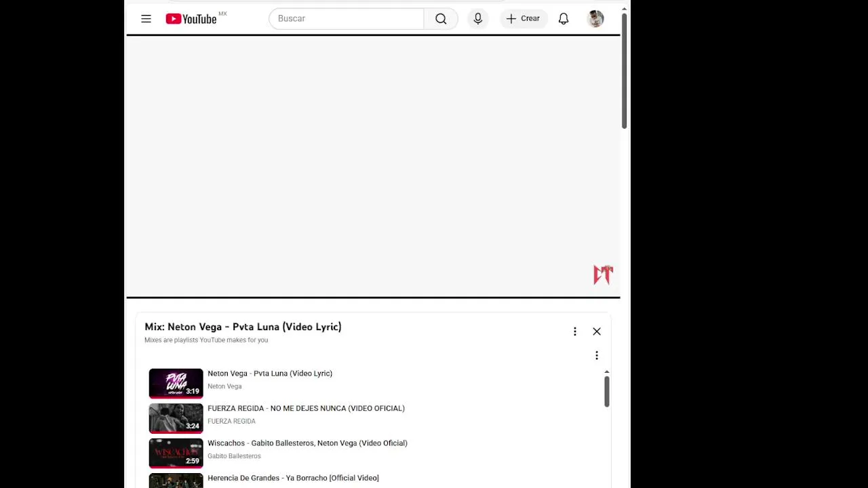
Task: Open the hamburger guide menu
Action: coord(146,19)
